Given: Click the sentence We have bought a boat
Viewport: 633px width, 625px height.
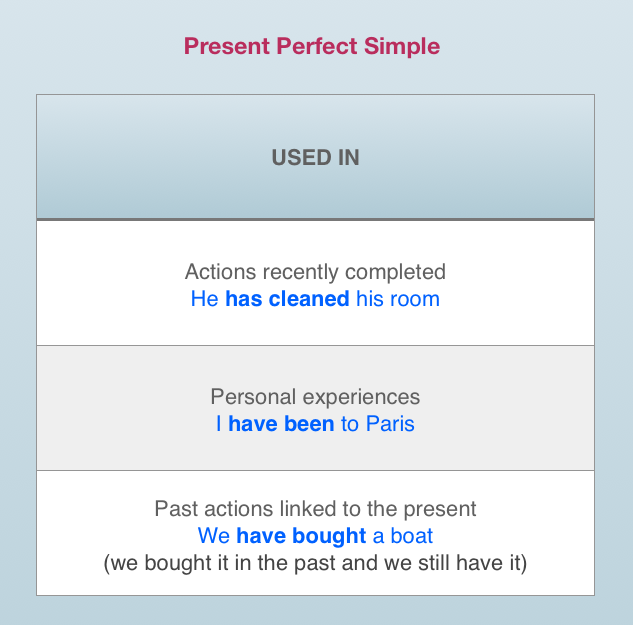Looking at the screenshot, I should tap(315, 536).
